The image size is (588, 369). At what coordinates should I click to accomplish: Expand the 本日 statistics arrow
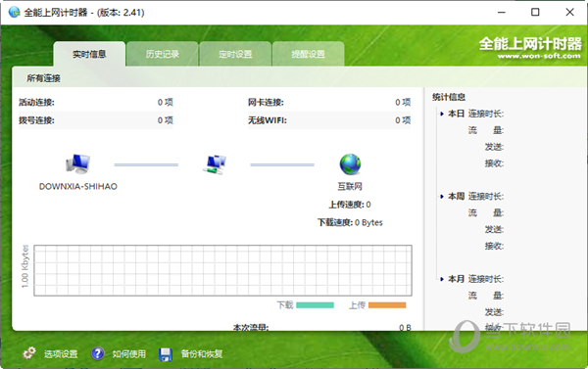442,114
